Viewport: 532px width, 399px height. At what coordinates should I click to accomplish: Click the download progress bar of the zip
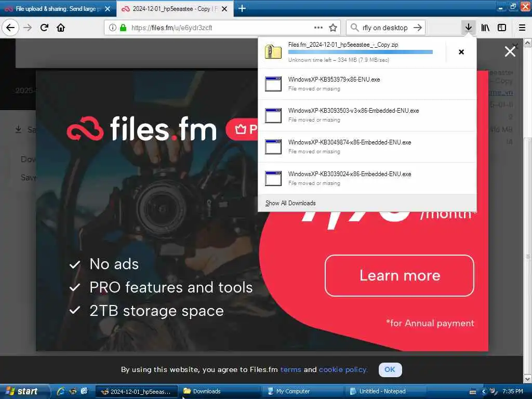(361, 52)
